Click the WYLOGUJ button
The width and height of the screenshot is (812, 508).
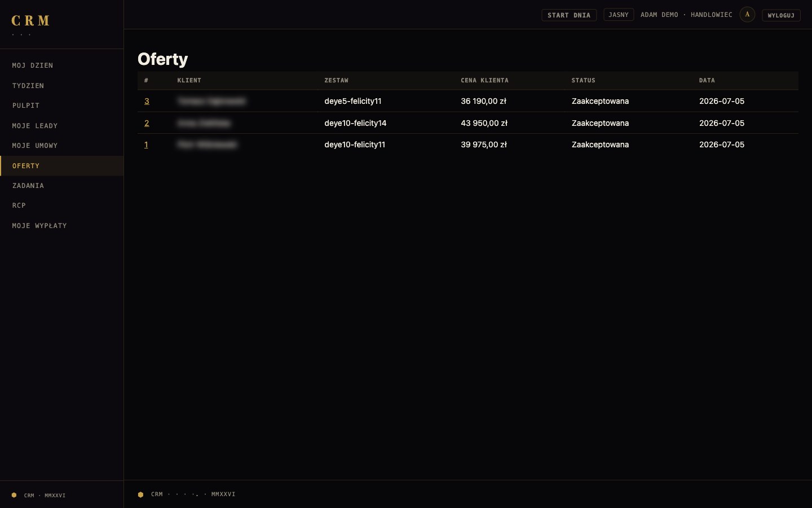[781, 15]
